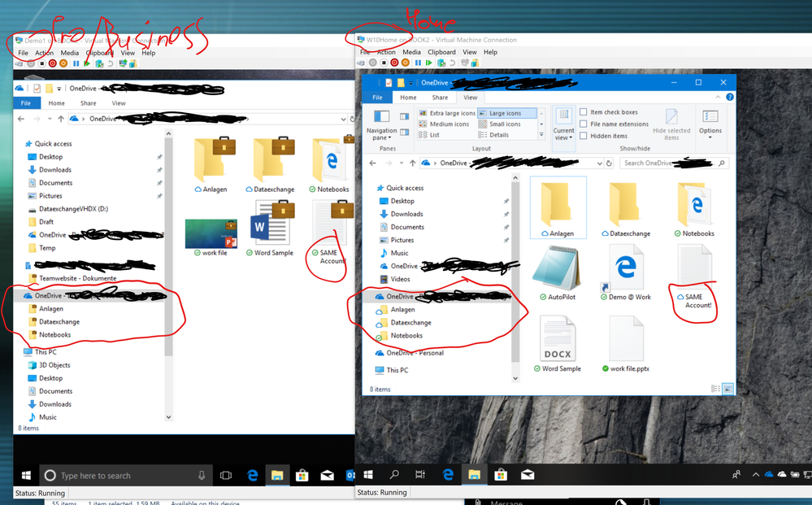This screenshot has width=812, height=505.
Task: Select work file.pptx in W10Home Explorer
Action: (626, 345)
